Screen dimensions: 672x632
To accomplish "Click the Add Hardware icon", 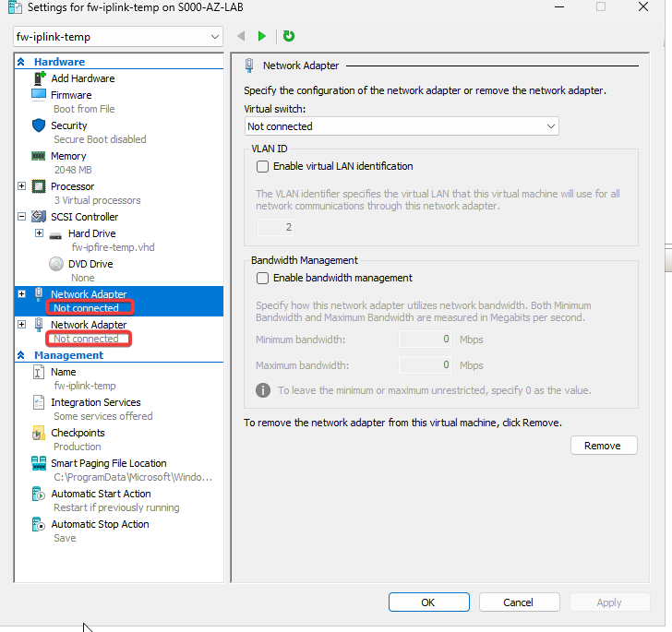I will (39, 78).
